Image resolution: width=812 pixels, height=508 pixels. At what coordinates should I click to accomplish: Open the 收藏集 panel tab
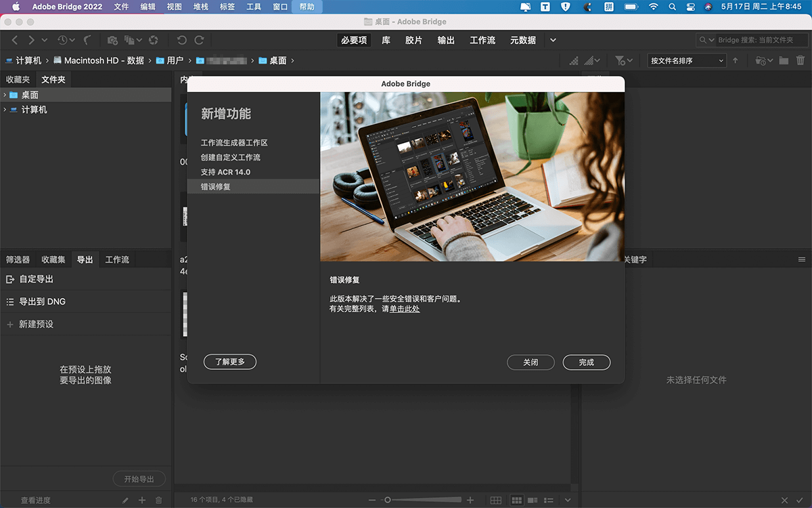coord(53,259)
